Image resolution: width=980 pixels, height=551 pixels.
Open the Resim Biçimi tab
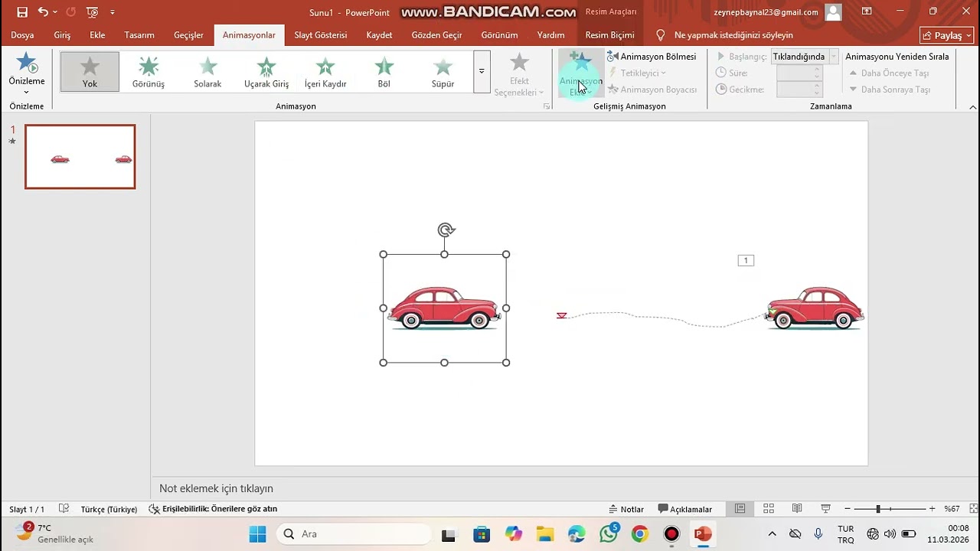(x=609, y=35)
